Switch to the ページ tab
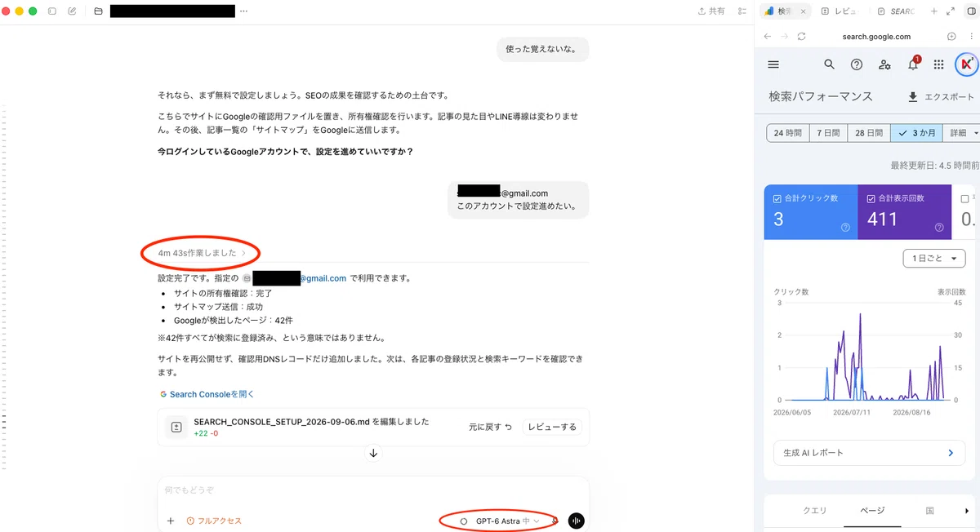Image resolution: width=980 pixels, height=532 pixels. [x=872, y=510]
